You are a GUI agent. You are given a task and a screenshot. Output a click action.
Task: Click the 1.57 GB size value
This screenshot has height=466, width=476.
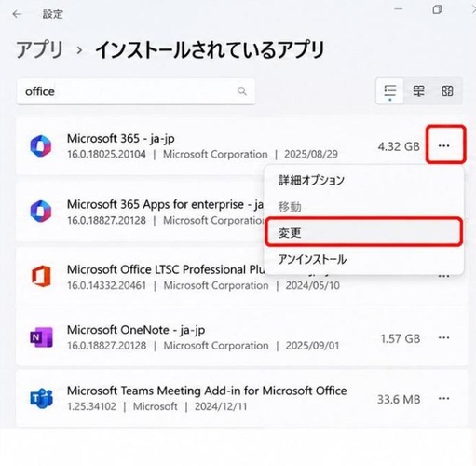point(401,338)
